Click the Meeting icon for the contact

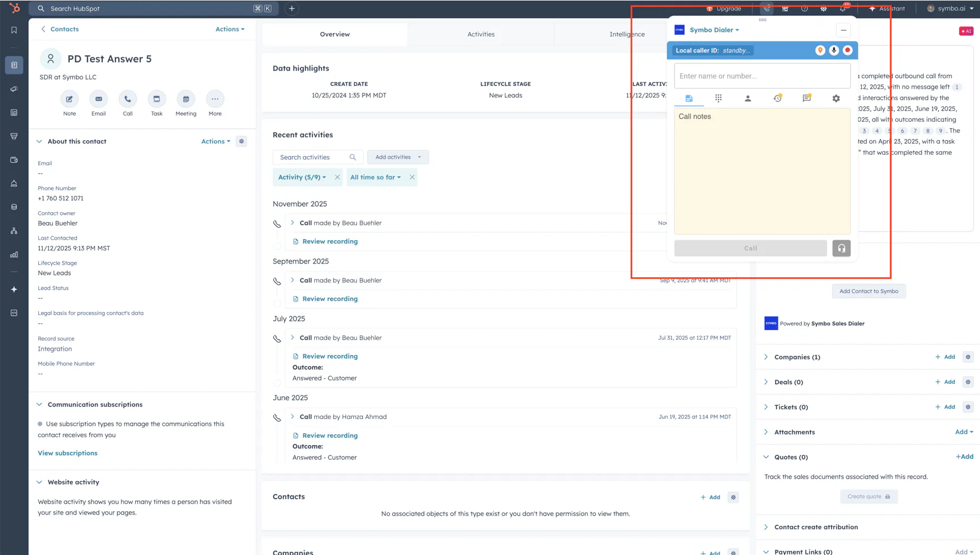pyautogui.click(x=186, y=99)
